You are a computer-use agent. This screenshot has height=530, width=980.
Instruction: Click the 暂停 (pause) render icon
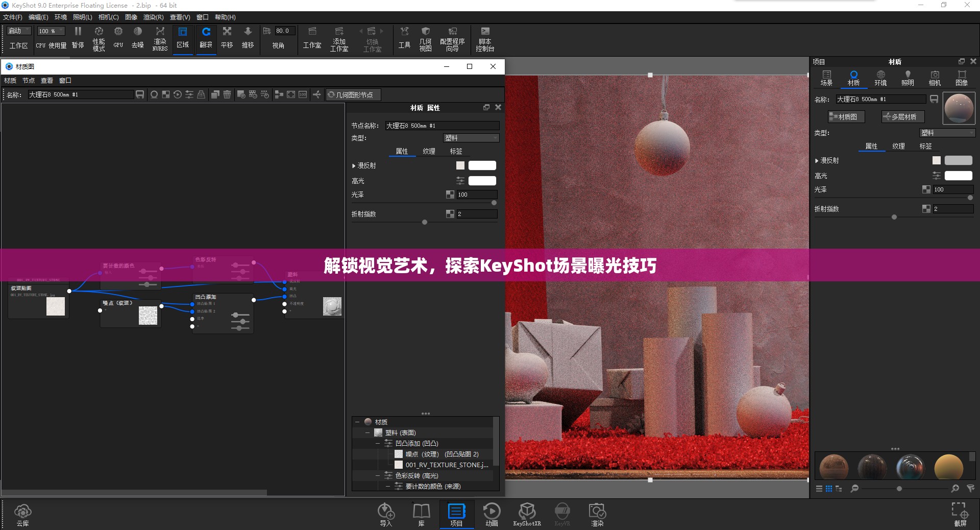(78, 38)
